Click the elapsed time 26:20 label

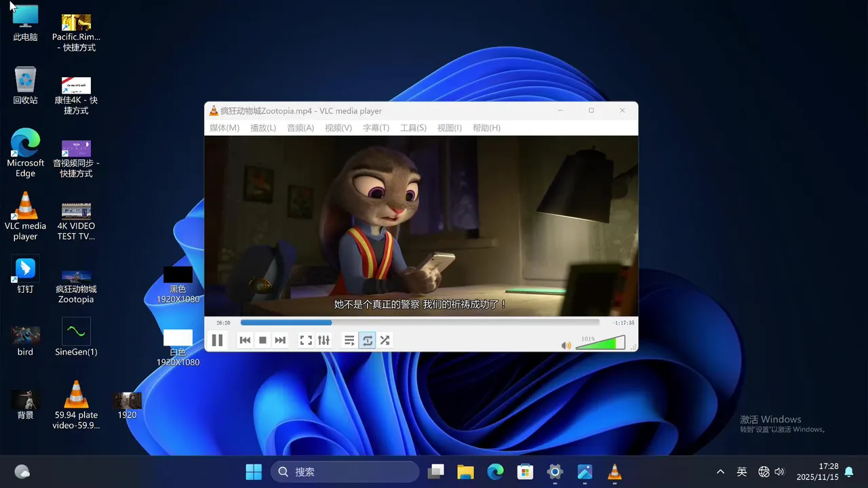(x=223, y=323)
